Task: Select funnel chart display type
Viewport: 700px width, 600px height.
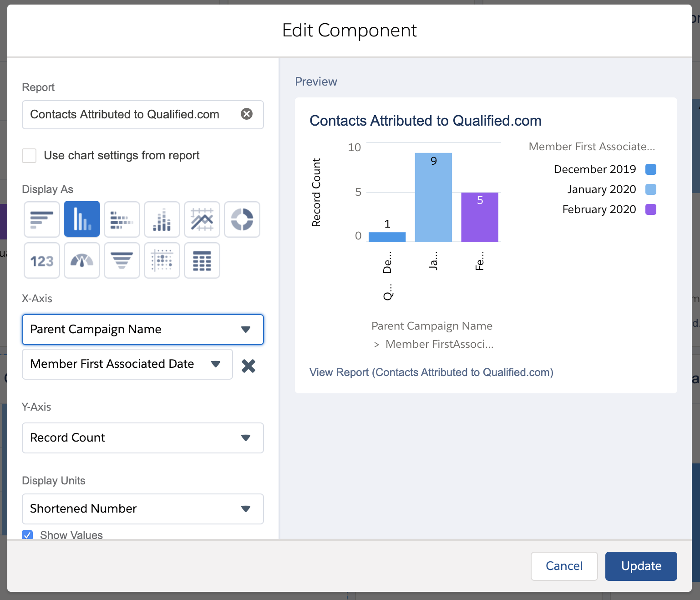Action: 122,260
